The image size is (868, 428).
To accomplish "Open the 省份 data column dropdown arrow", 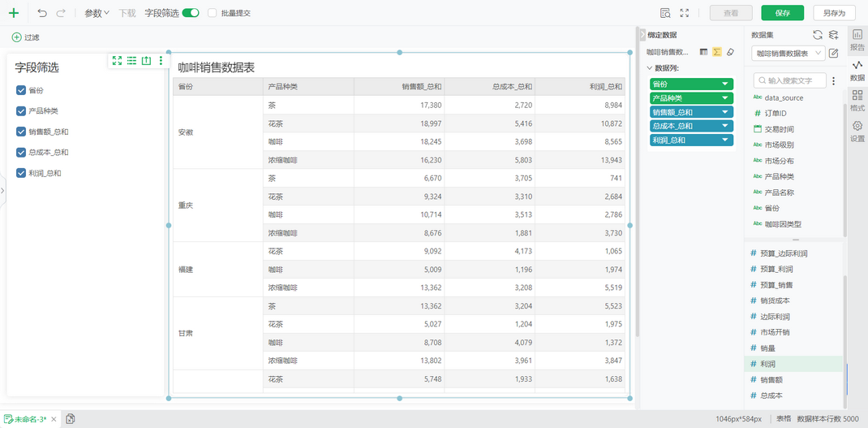I will pyautogui.click(x=725, y=84).
